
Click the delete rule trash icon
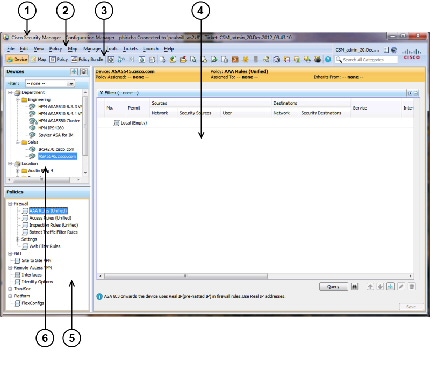click(412, 287)
